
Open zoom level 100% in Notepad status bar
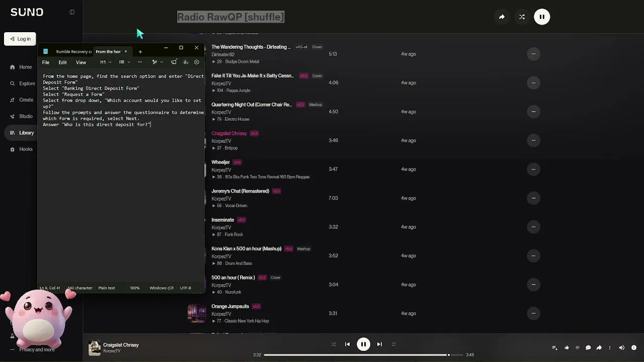point(135,288)
